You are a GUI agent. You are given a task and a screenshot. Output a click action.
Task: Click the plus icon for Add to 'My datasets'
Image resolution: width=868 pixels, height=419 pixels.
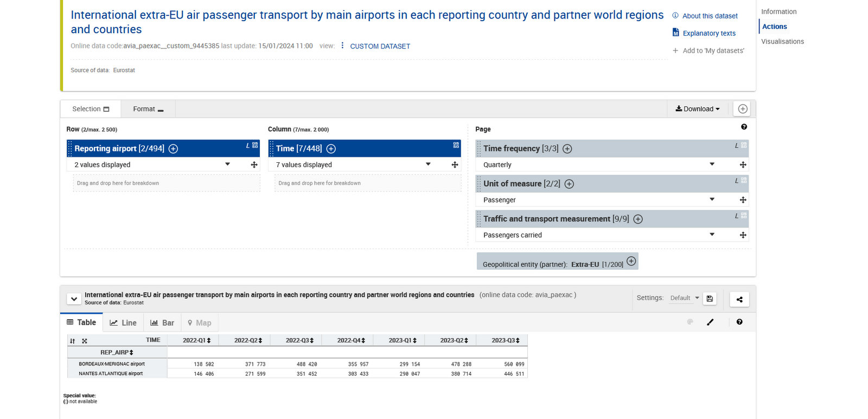[675, 50]
